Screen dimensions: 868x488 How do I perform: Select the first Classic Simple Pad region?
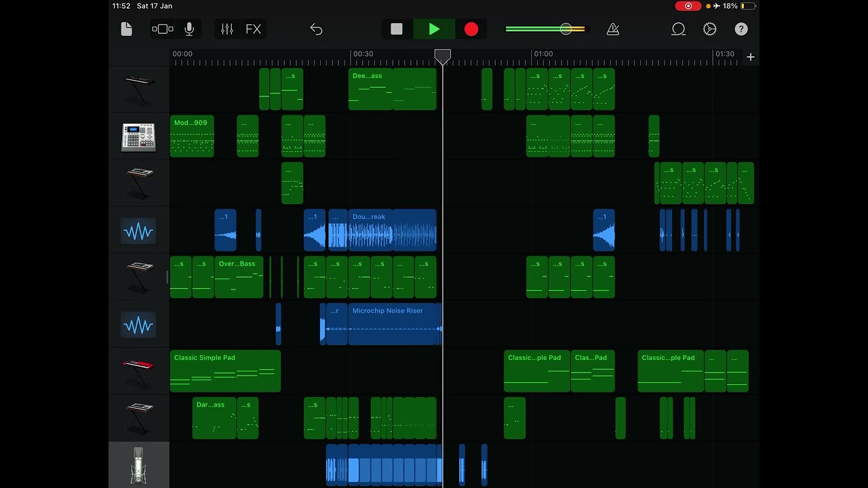[x=225, y=371]
